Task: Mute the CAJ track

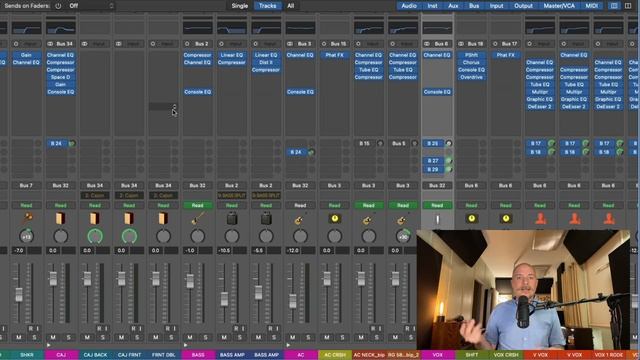Action: click(53, 337)
